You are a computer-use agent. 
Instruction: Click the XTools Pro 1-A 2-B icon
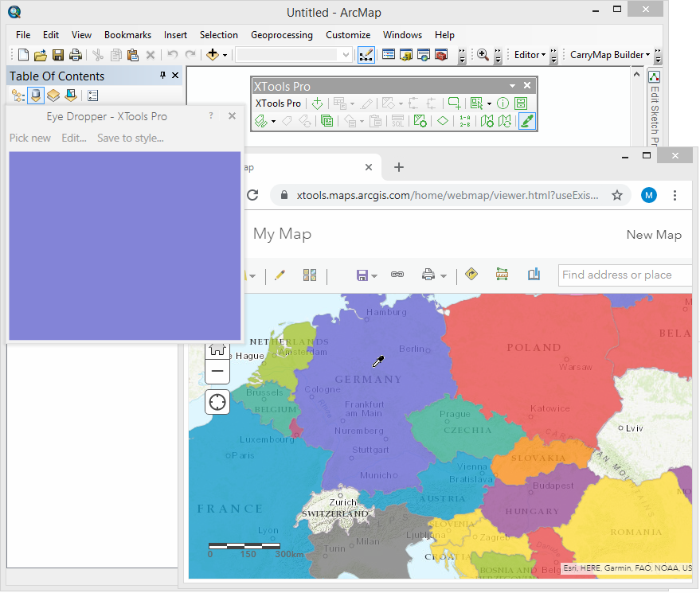pyautogui.click(x=465, y=121)
